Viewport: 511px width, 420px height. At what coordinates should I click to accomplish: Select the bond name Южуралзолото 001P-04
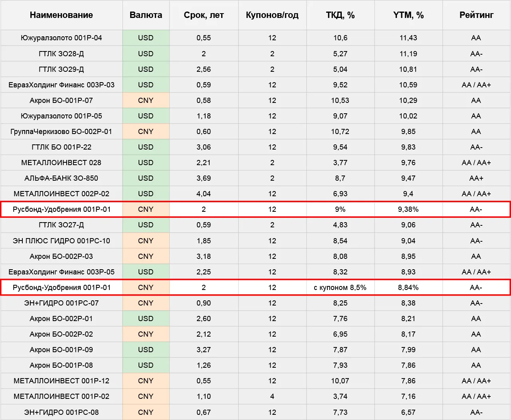(x=61, y=38)
